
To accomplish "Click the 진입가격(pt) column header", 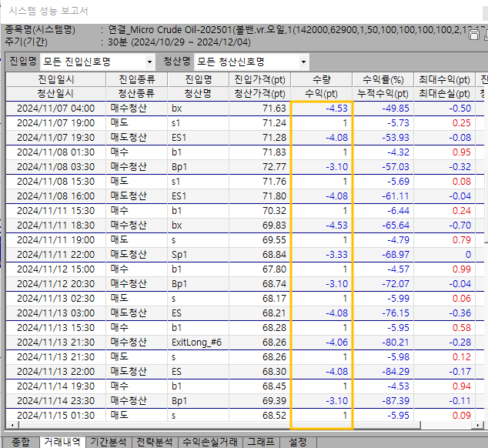I will [x=259, y=80].
